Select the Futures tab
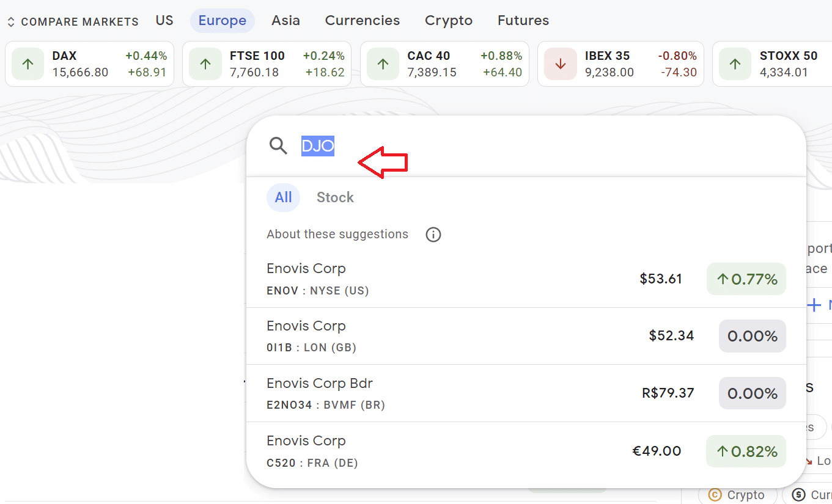The width and height of the screenshot is (832, 504). tap(523, 20)
